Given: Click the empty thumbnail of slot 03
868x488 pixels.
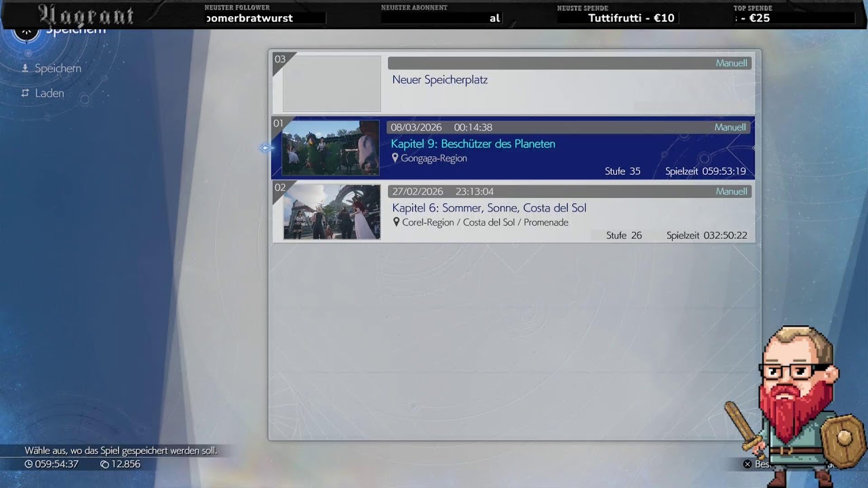Looking at the screenshot, I should click(x=332, y=83).
